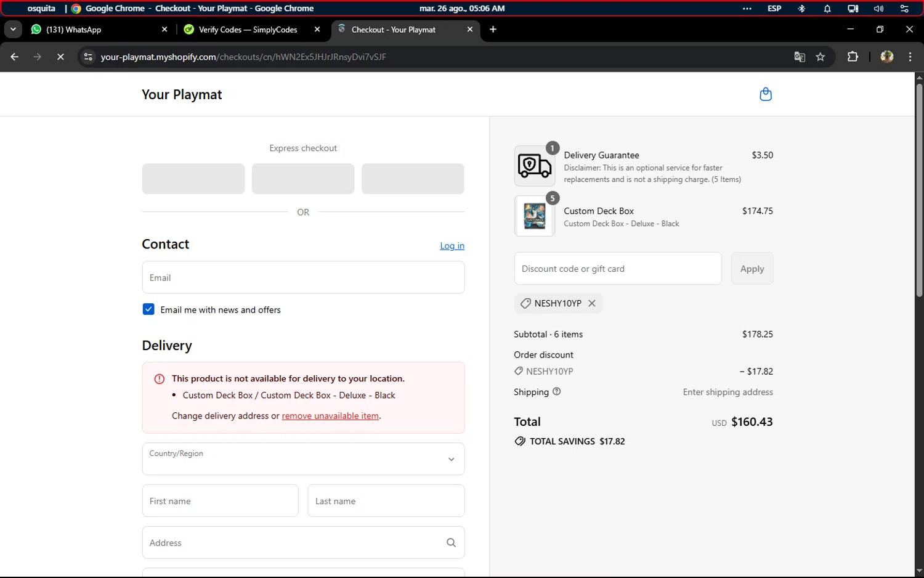The height and width of the screenshot is (578, 924).
Task: Select the Checkout - Your Playmat tab
Action: (405, 29)
